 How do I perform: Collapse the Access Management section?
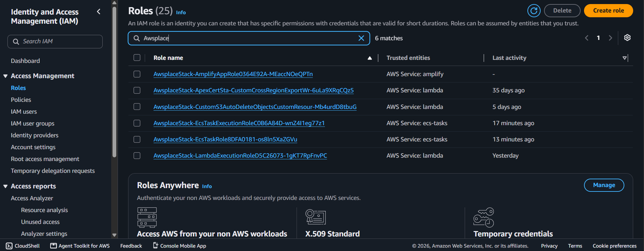(5, 76)
